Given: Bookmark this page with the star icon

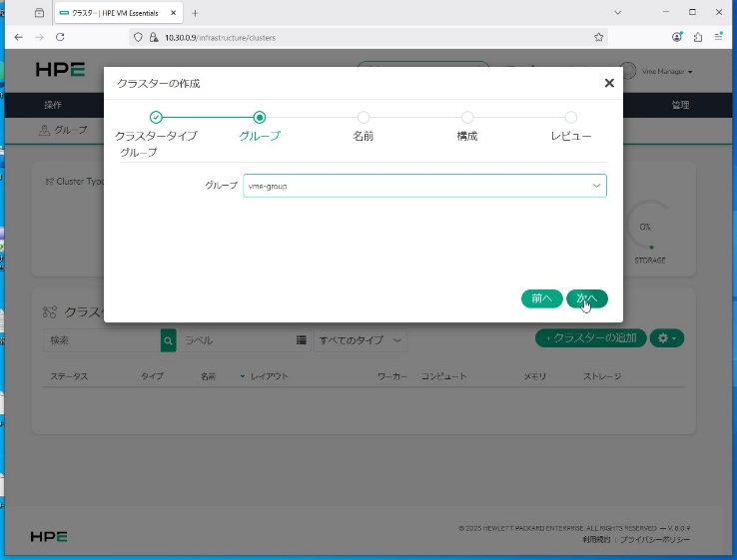Looking at the screenshot, I should (x=599, y=37).
